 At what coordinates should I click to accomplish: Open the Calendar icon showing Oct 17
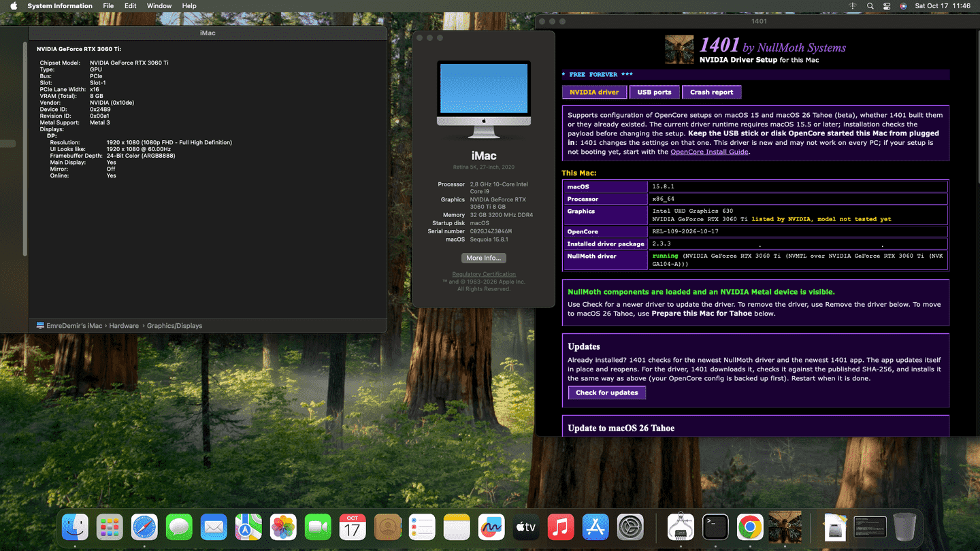[x=353, y=527]
